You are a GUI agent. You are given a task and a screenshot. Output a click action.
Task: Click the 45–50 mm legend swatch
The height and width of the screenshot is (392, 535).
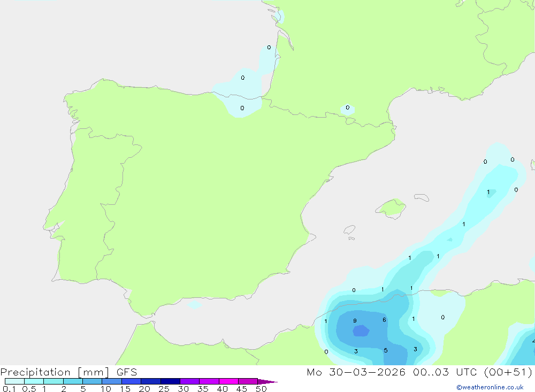248,381
